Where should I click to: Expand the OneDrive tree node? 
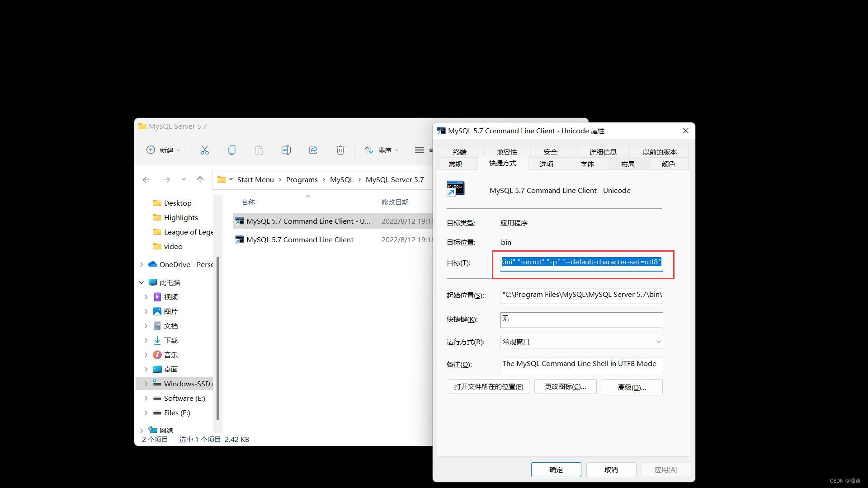click(142, 264)
